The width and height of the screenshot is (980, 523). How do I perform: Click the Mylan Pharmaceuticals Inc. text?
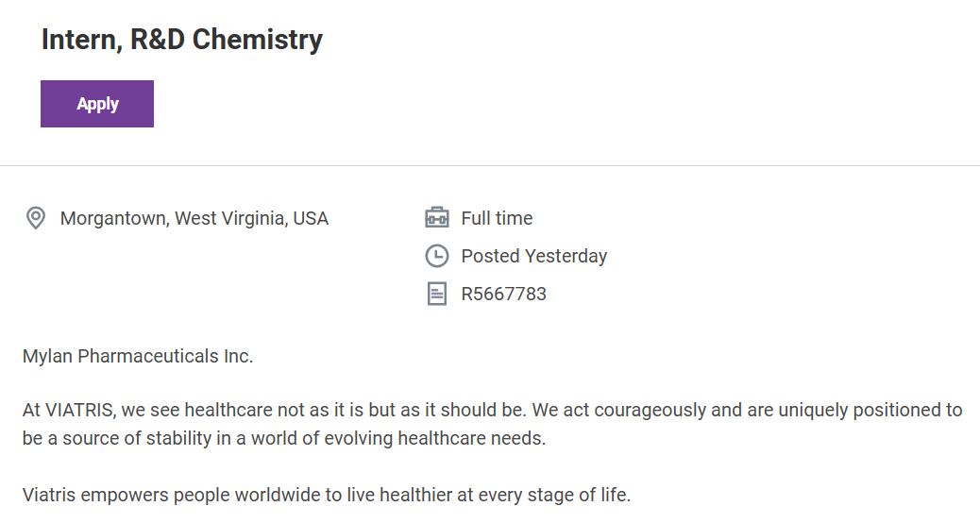point(138,356)
